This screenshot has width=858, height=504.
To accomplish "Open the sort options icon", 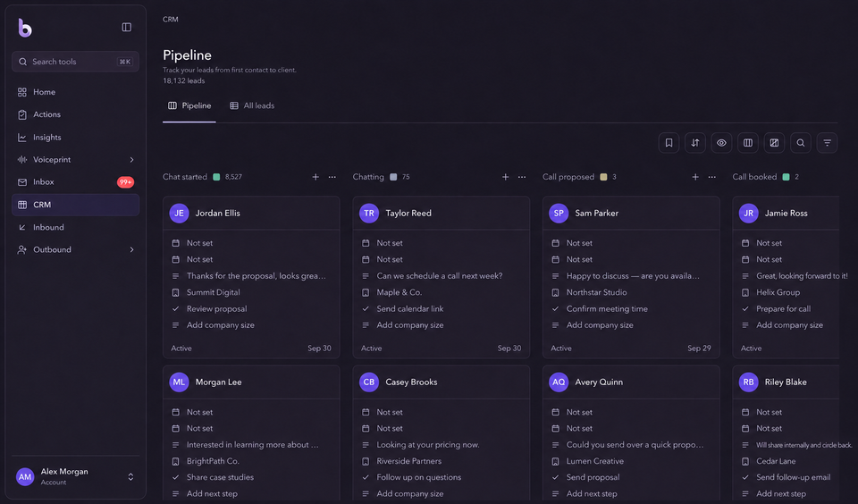I will click(695, 143).
